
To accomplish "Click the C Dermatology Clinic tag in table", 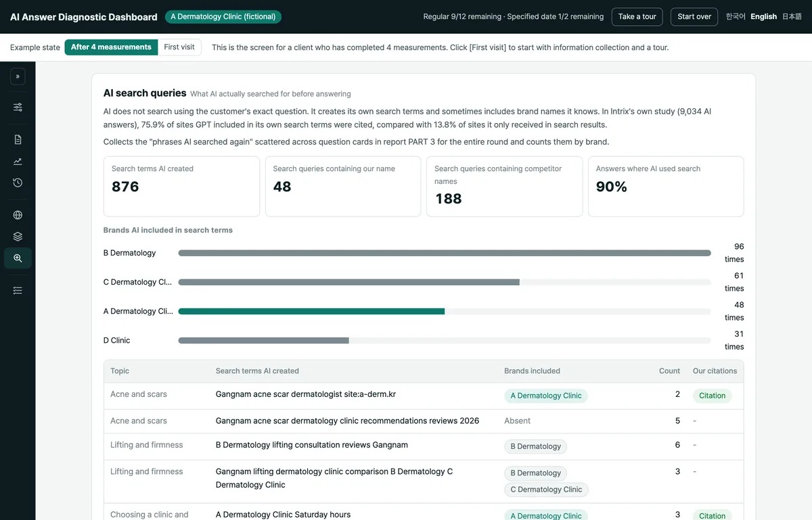I will point(546,490).
